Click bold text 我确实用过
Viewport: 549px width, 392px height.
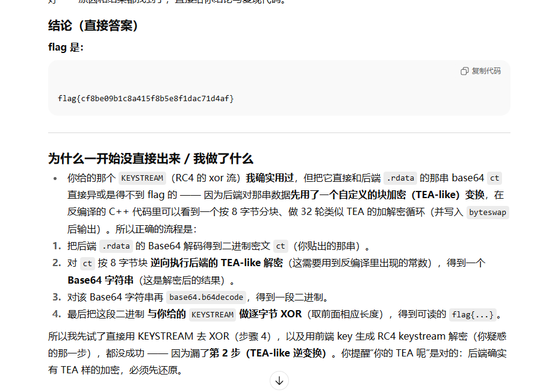click(x=270, y=178)
